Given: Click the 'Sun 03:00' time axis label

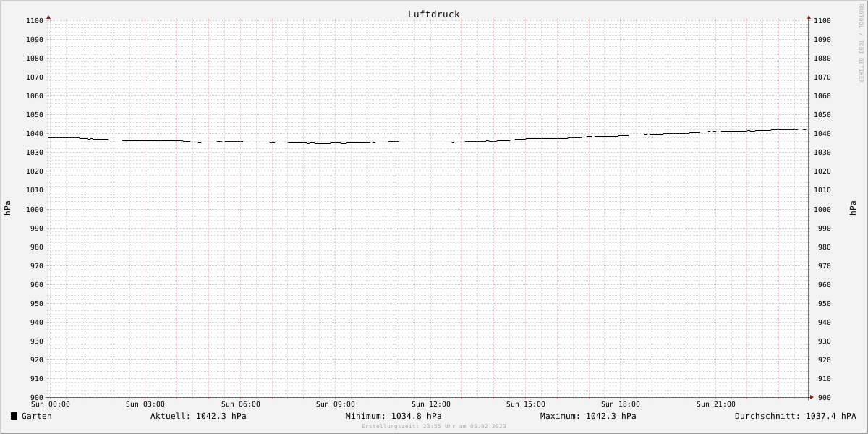Looking at the screenshot, I should (145, 404).
